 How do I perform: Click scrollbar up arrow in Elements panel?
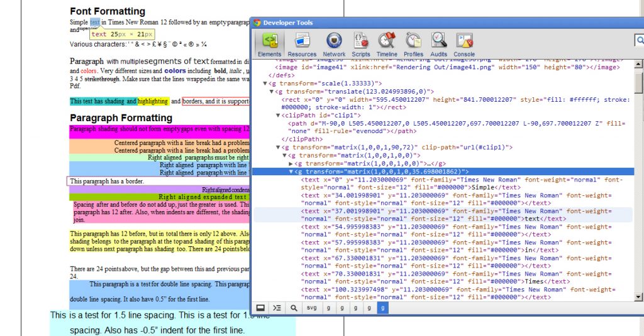click(x=638, y=64)
